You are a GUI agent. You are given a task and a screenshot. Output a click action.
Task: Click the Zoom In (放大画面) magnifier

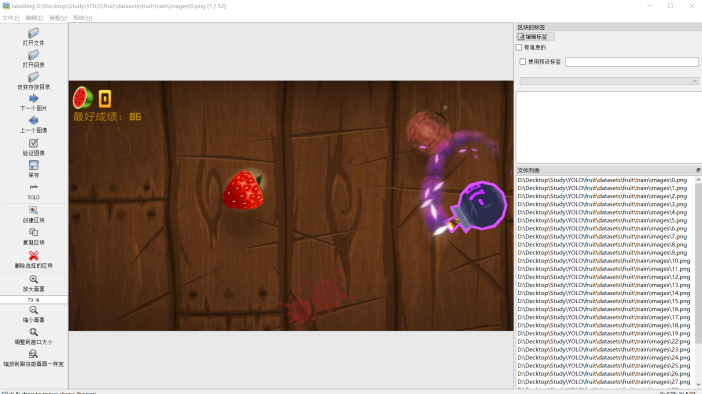pyautogui.click(x=34, y=279)
